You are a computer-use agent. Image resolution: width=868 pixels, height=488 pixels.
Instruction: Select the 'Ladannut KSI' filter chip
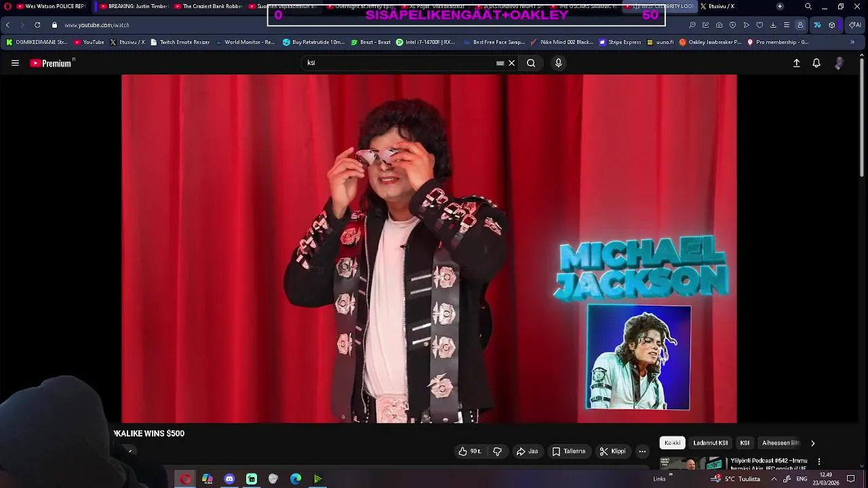tap(710, 443)
